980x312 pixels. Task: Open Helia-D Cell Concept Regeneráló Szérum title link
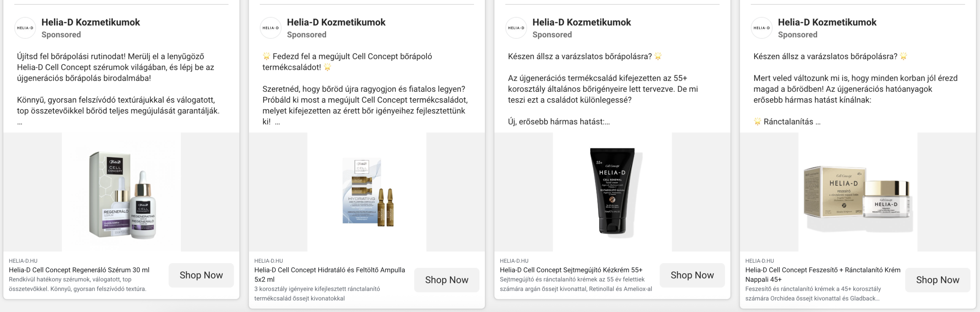click(79, 270)
